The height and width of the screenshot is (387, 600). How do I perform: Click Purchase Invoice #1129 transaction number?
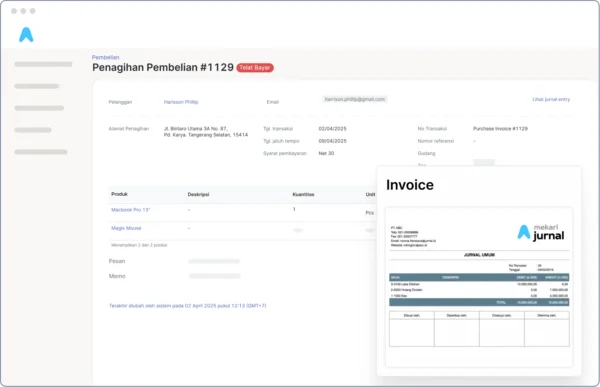(x=500, y=129)
